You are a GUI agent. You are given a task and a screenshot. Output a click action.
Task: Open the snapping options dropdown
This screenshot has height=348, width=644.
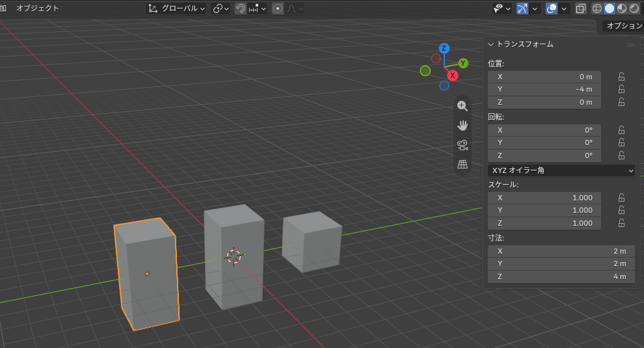pyautogui.click(x=258, y=8)
